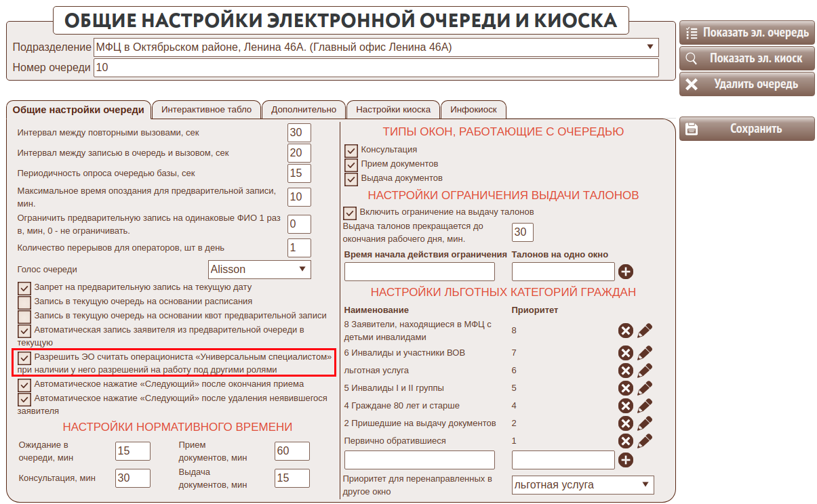The width and height of the screenshot is (817, 504).
Task: Delete the 'льготная услуга' priority 6 row
Action: point(625,371)
